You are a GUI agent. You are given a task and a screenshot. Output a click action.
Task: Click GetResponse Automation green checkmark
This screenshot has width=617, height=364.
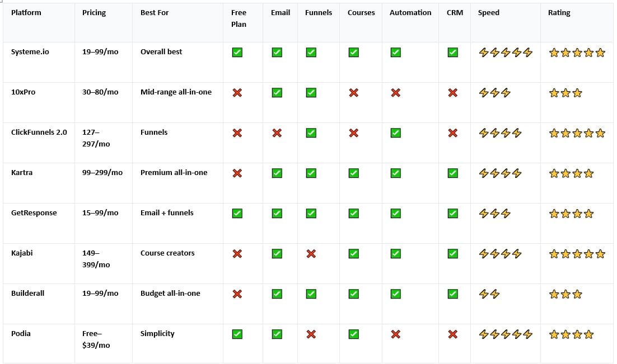(x=395, y=214)
